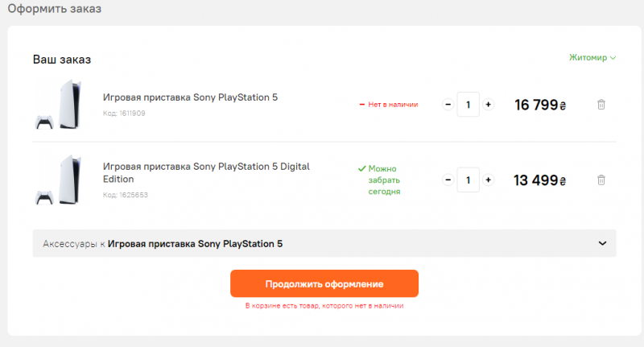Focus the Digital Edition quantity input field
The width and height of the screenshot is (644, 347).
point(468,180)
